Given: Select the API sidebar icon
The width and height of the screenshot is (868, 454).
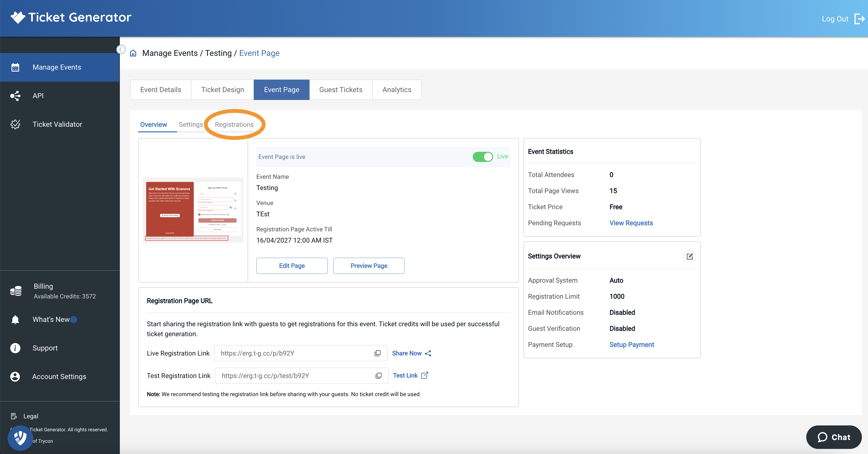Looking at the screenshot, I should pyautogui.click(x=15, y=96).
